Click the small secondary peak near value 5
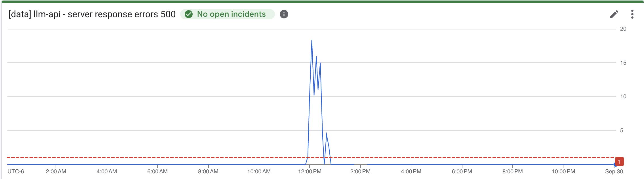This screenshot has height=179, width=644. (x=327, y=134)
